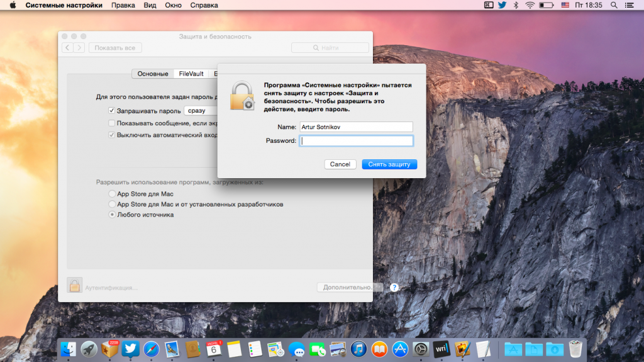Open the Mac App Store dock icon
The width and height of the screenshot is (644, 362).
coord(400,349)
